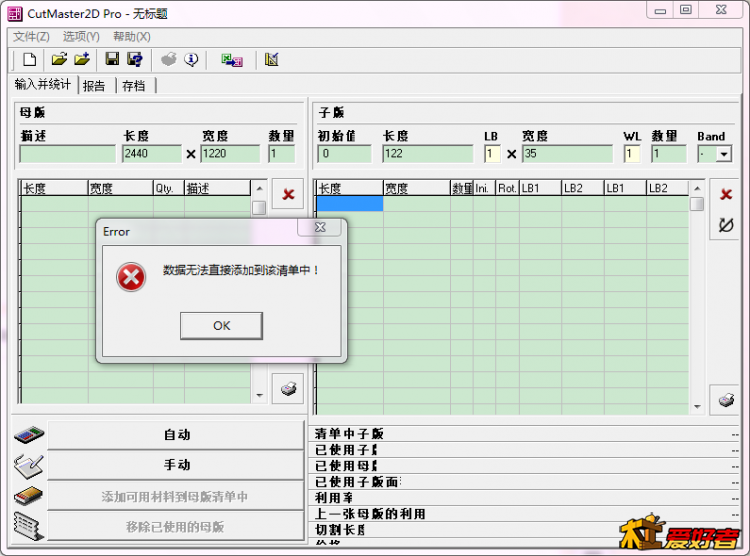
Task: Click the stacked boards icon near 添加可用材料
Action: (x=29, y=496)
